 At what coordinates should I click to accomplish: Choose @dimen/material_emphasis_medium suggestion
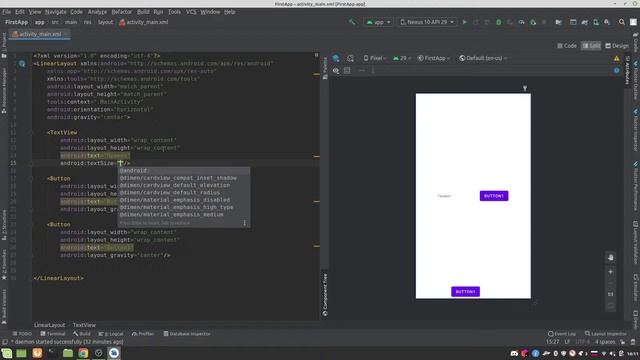184,215
